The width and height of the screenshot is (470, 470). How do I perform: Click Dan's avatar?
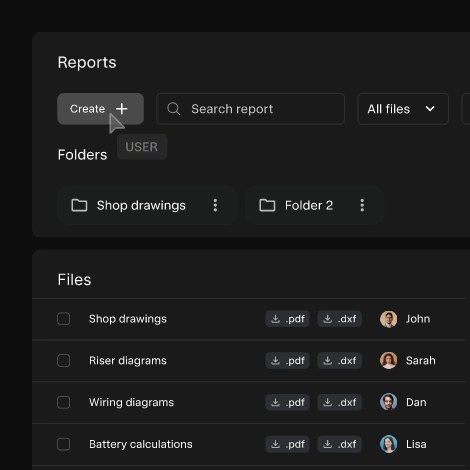point(389,402)
